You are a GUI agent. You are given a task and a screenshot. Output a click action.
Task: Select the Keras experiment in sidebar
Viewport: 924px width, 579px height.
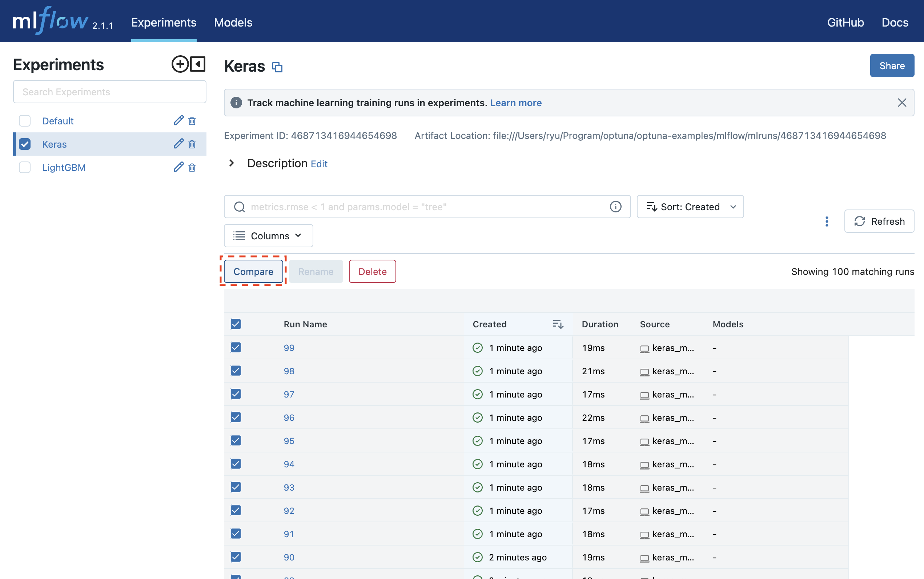pos(54,144)
